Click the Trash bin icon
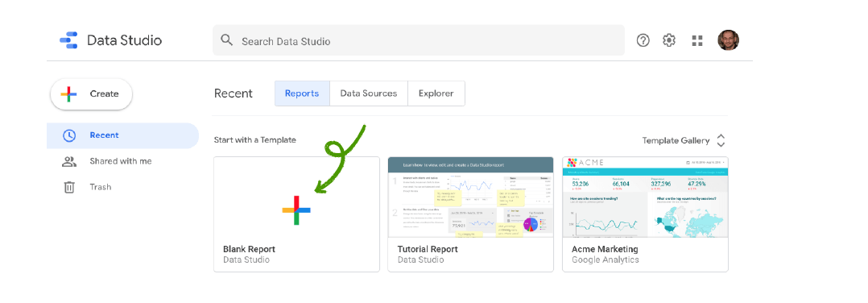 pyautogui.click(x=68, y=187)
